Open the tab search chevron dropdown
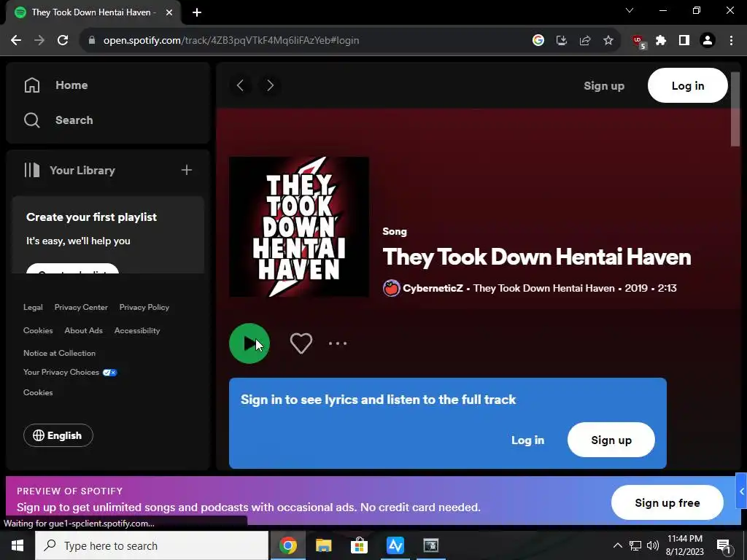 point(630,10)
